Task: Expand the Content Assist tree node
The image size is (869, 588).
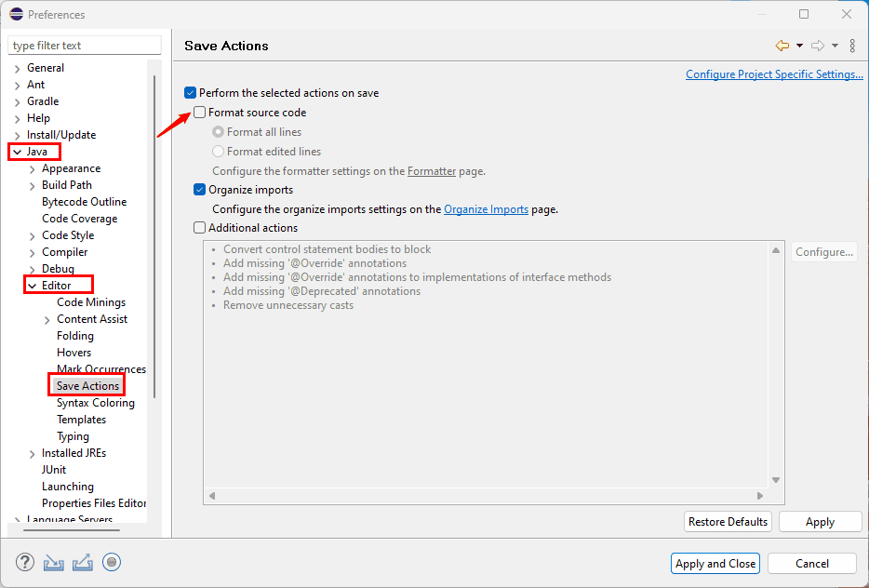Action: 47,319
